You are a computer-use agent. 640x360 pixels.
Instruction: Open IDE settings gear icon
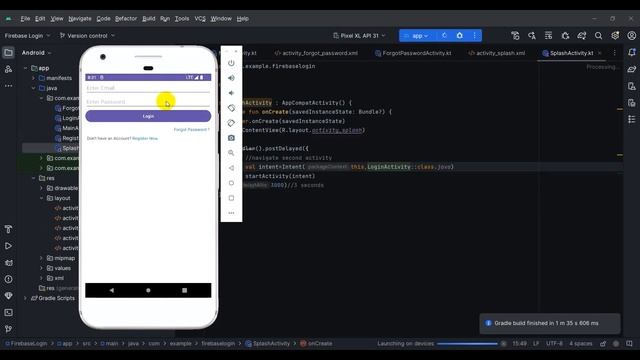[615, 36]
